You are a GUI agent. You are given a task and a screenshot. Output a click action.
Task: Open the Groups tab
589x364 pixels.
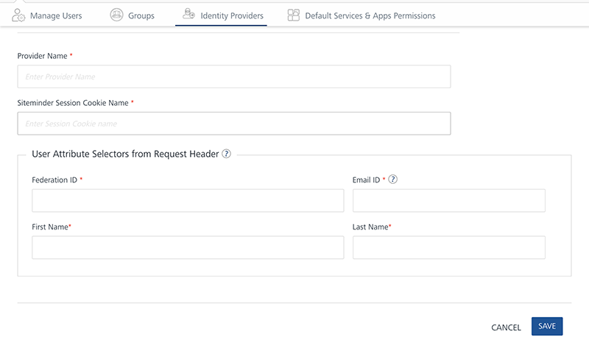[x=141, y=15]
